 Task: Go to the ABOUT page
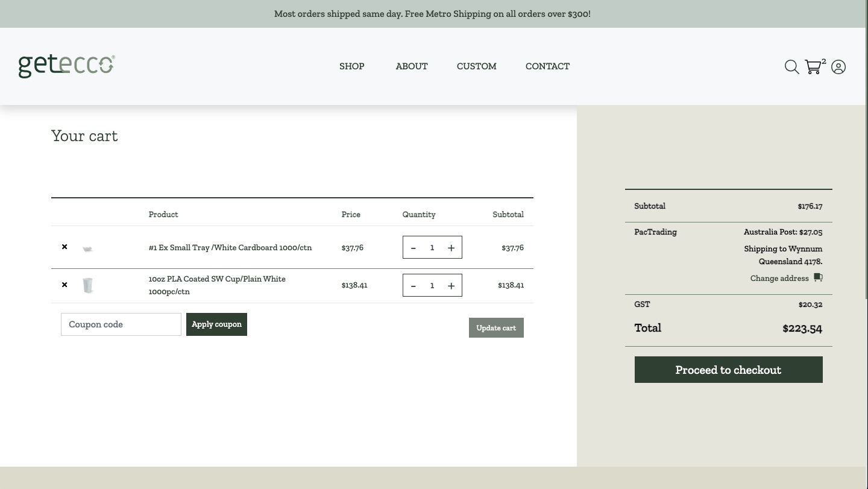coord(412,66)
